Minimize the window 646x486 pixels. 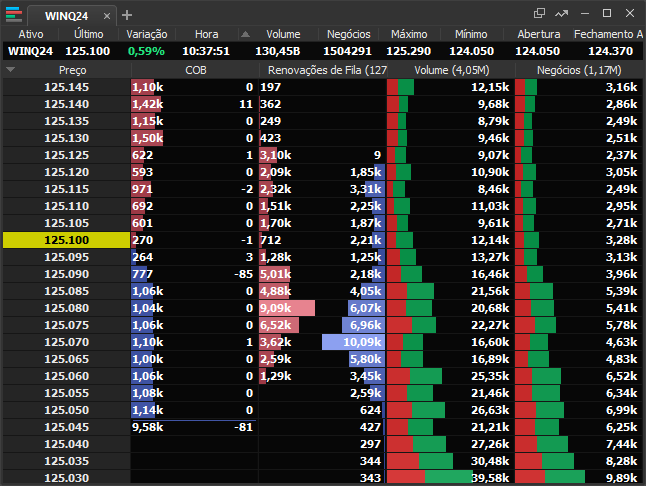pyautogui.click(x=585, y=14)
